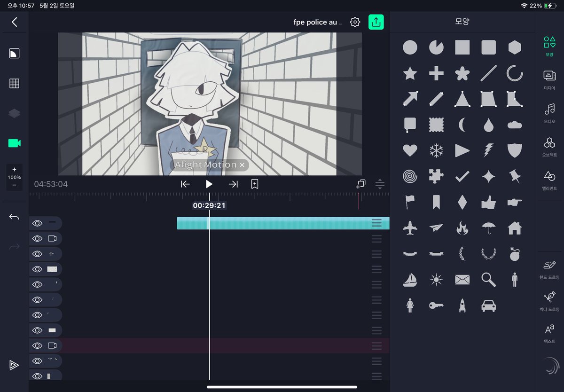Toggle eye icon on fifth layer row
Viewport: 564px width, 392px height.
coord(37,284)
